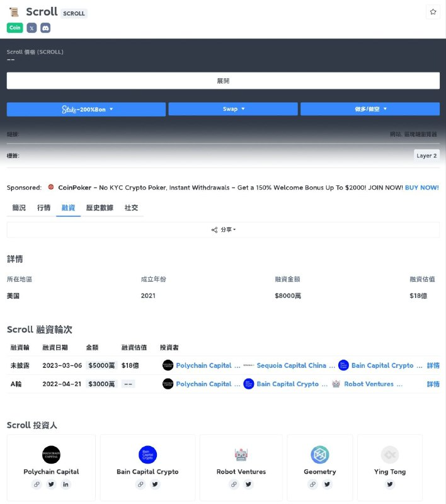
Task: Switch to the 歷史數據 tab
Action: pyautogui.click(x=100, y=208)
